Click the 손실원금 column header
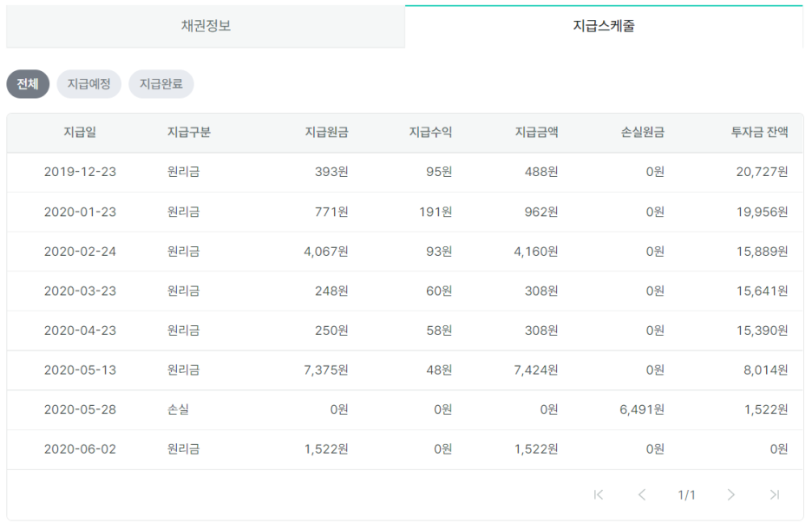This screenshot has height=523, width=812. pos(642,133)
